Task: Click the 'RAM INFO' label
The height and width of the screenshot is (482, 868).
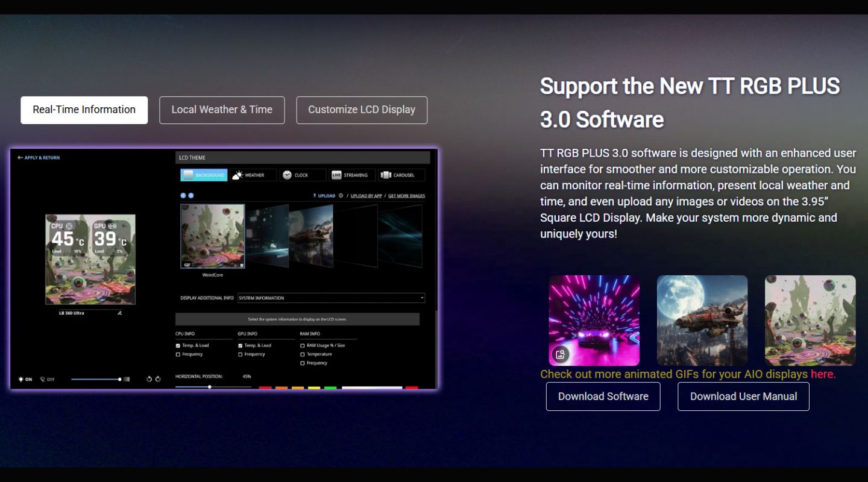Action: [x=310, y=334]
